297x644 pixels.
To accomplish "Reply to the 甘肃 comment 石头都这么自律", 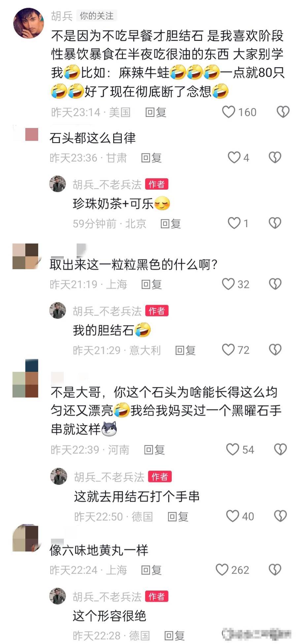I will [151, 158].
